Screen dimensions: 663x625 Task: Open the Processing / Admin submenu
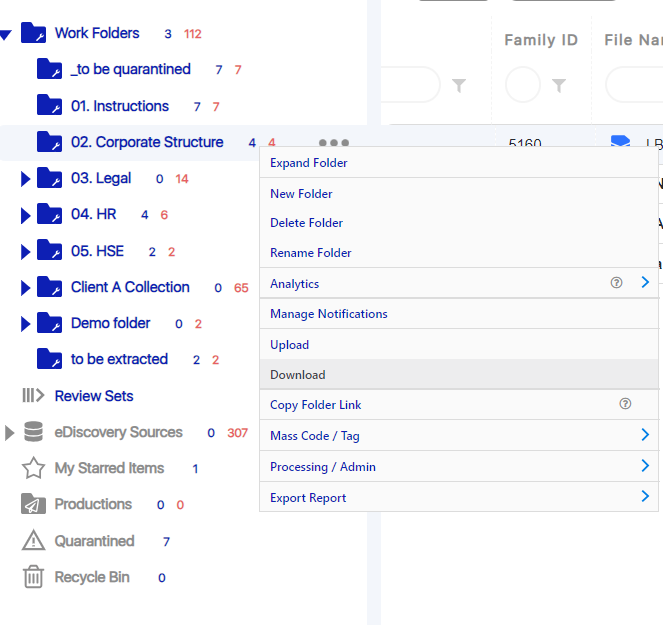[459, 466]
